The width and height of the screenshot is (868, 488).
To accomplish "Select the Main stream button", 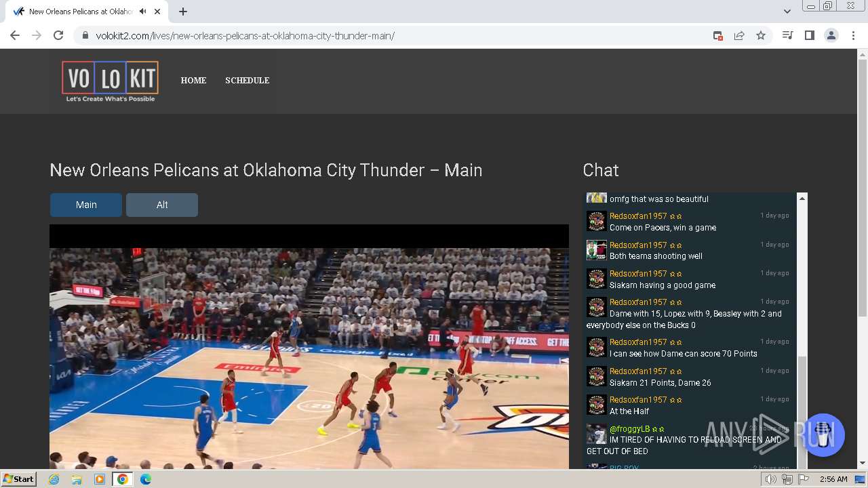I will [x=86, y=205].
